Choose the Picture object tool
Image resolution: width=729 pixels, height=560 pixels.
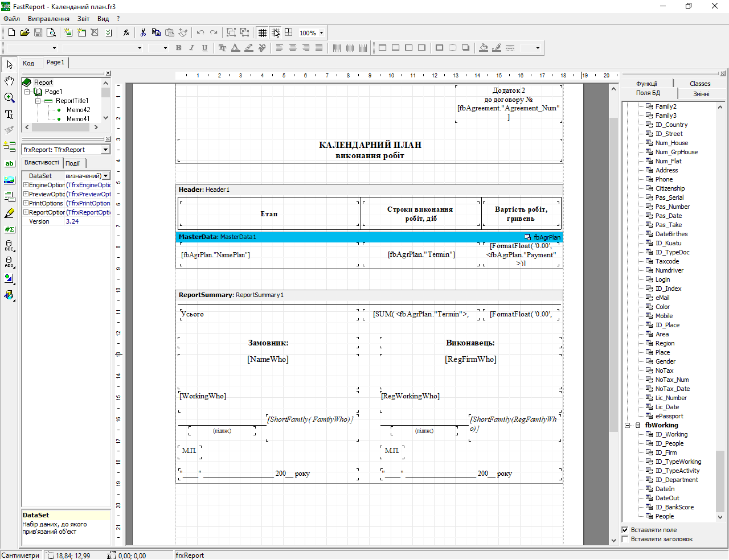click(9, 180)
